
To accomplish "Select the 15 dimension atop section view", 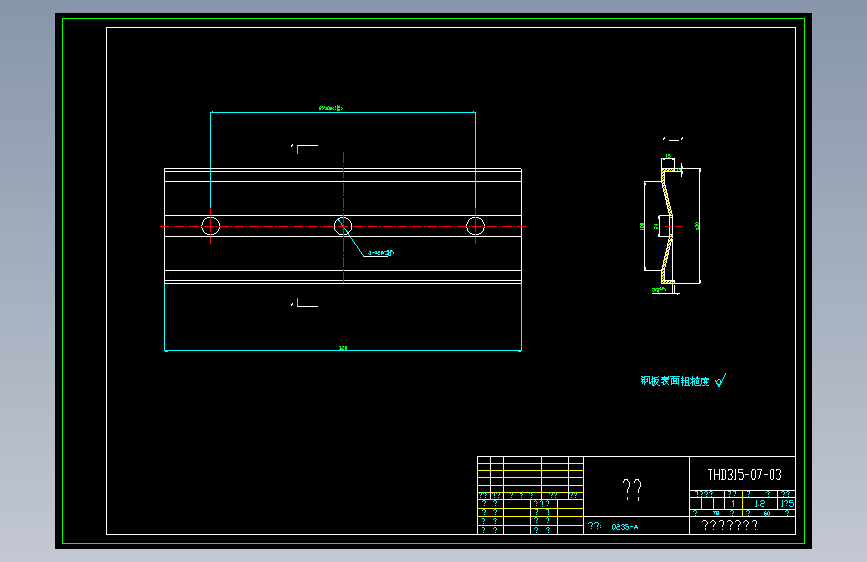I will tap(668, 156).
